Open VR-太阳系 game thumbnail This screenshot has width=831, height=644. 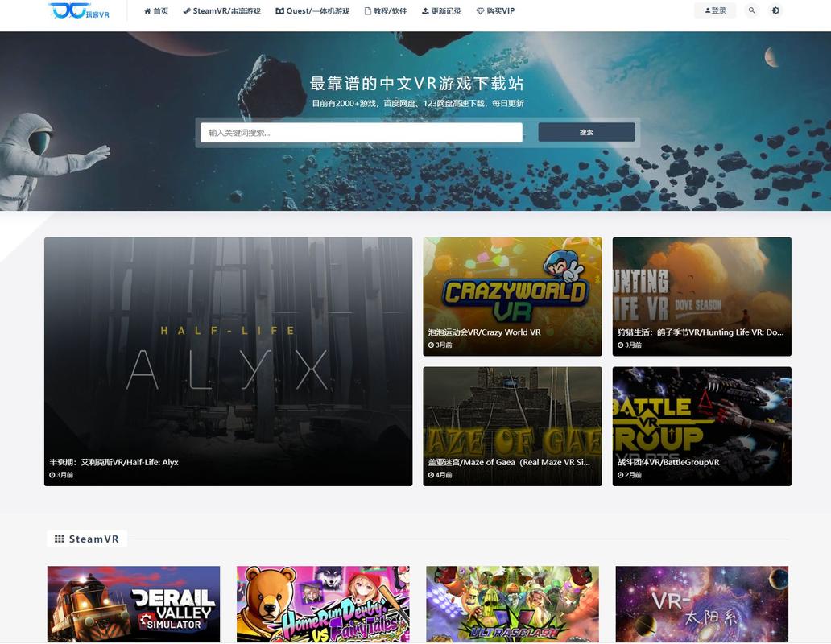tap(701, 605)
